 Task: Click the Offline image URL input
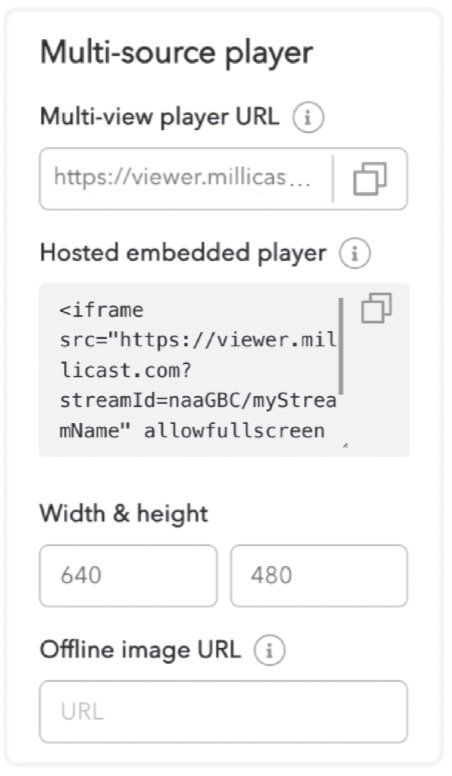click(x=224, y=711)
